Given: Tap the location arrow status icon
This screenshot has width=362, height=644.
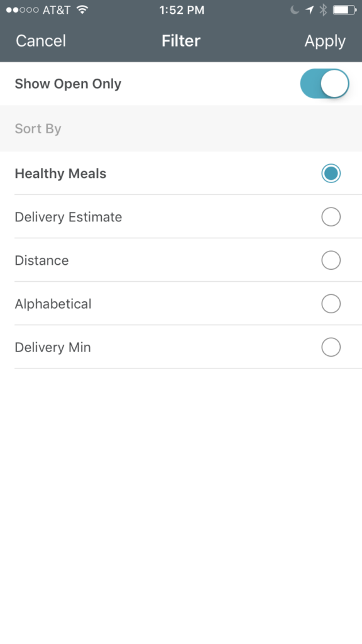Looking at the screenshot, I should pos(309,10).
